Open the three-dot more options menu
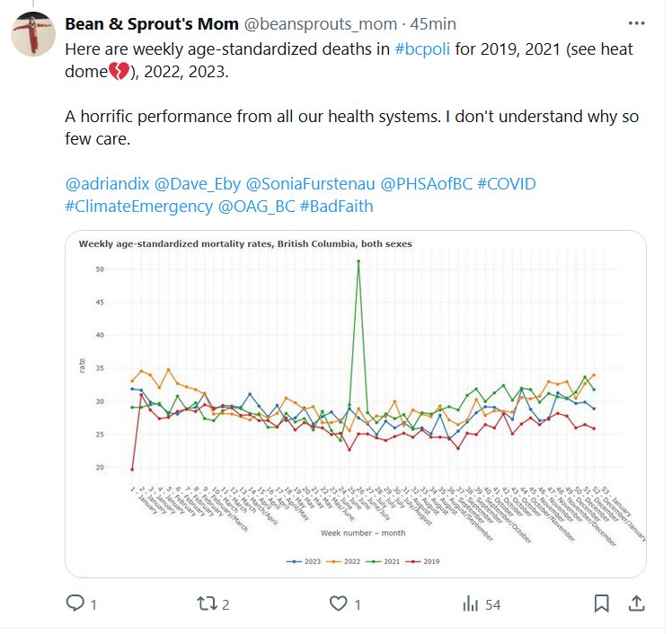The height and width of the screenshot is (634, 672). pyautogui.click(x=635, y=22)
